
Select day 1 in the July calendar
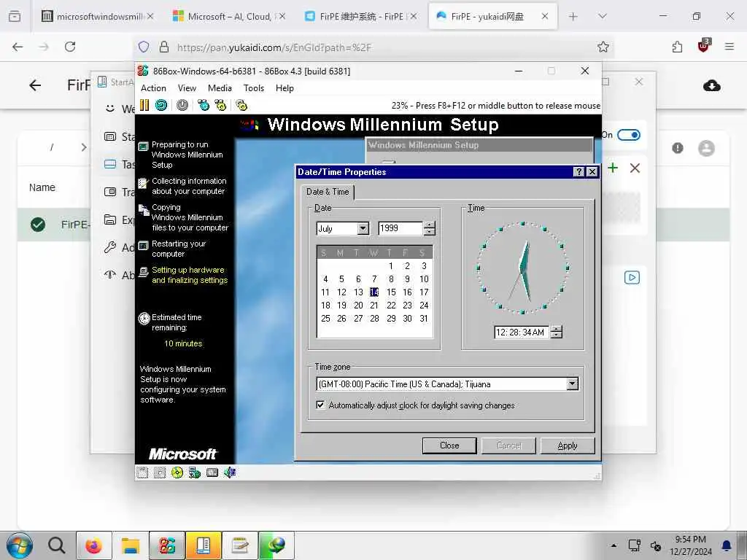pyautogui.click(x=391, y=266)
